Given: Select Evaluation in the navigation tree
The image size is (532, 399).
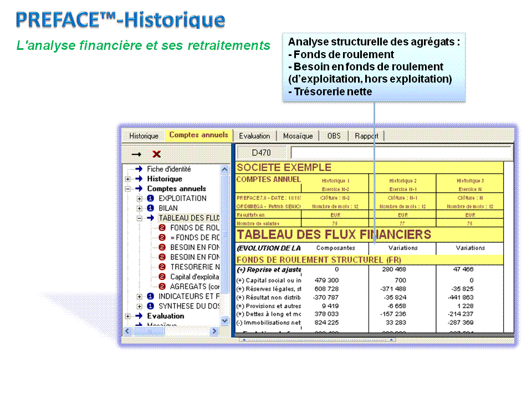Looking at the screenshot, I should 166,316.
